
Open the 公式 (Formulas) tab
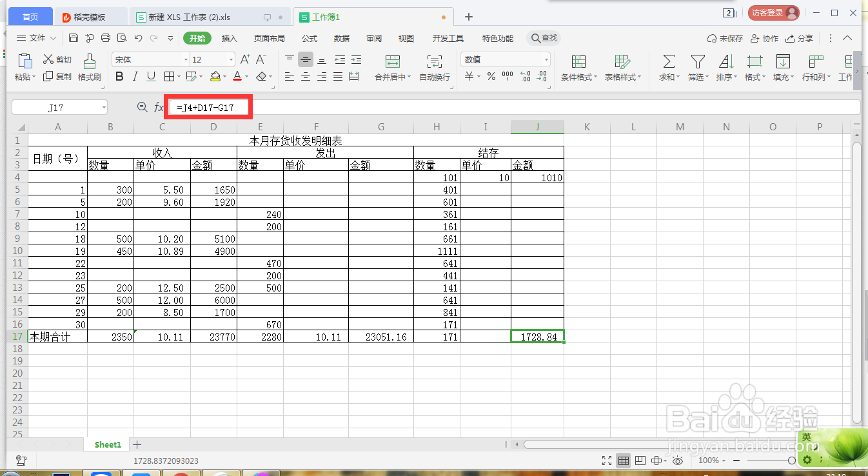click(310, 38)
